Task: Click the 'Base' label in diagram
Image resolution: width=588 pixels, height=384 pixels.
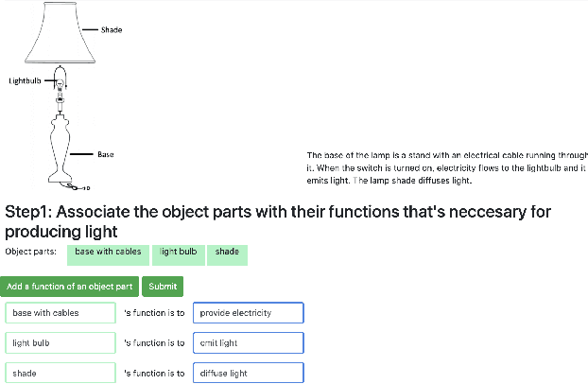Action: click(106, 154)
